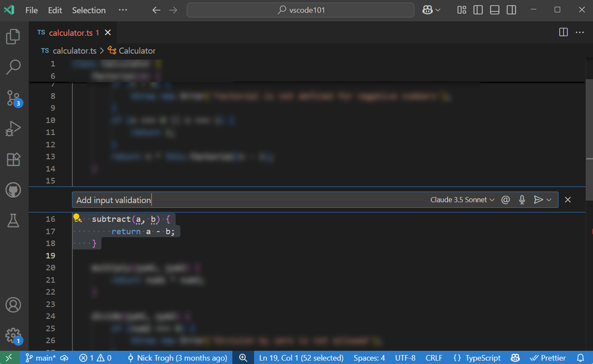Viewport: 593px width, 364px height.
Task: Open the File menu
Action: coord(31,9)
